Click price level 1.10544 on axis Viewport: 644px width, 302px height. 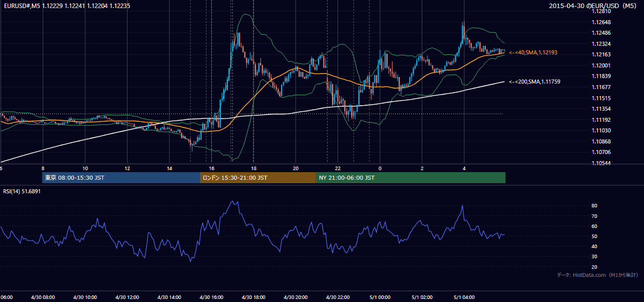click(601, 163)
